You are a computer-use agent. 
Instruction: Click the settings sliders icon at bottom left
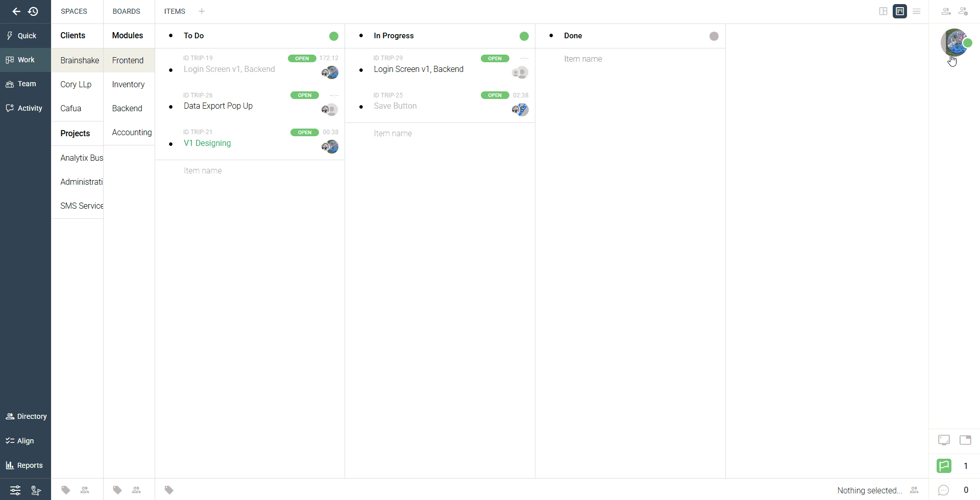click(x=15, y=490)
